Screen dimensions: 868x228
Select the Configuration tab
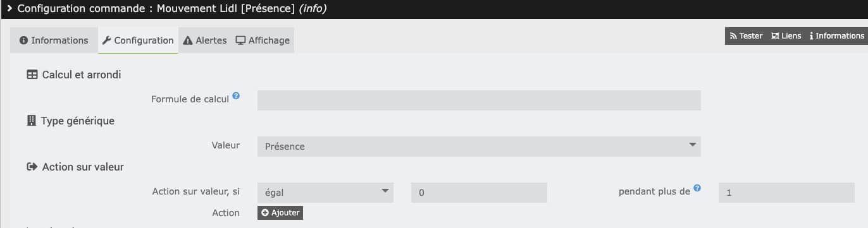pyautogui.click(x=138, y=40)
